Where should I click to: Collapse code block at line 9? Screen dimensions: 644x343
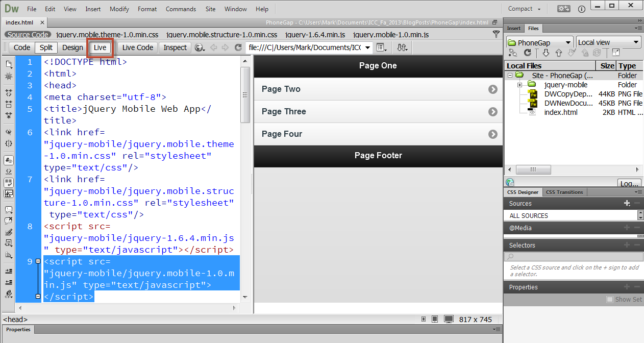38,261
